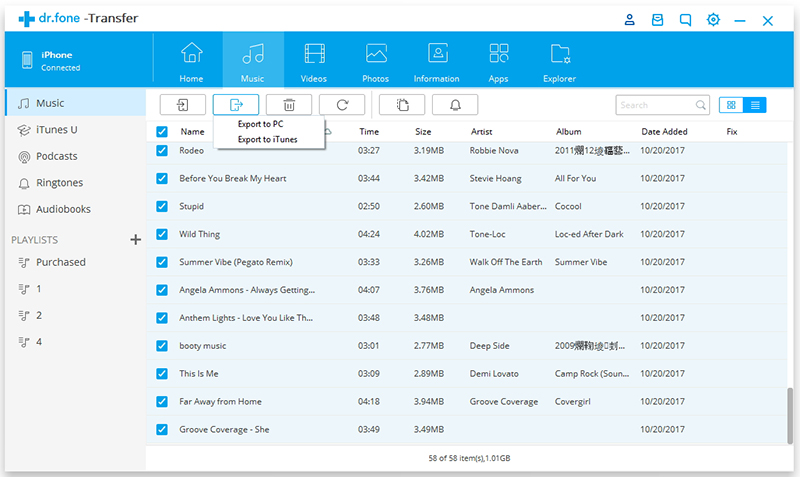The image size is (800, 477).
Task: Uncheck the Wild Thing checkbox
Action: [162, 234]
